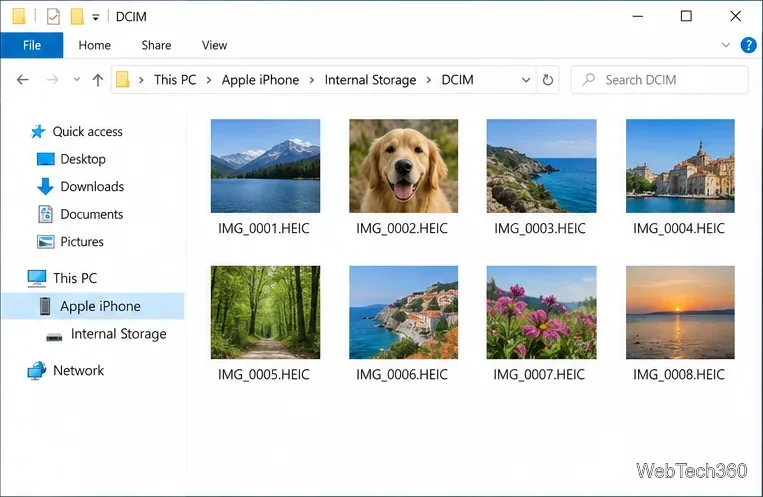
Task: Open Downloads in the navigation pane
Action: 92,186
